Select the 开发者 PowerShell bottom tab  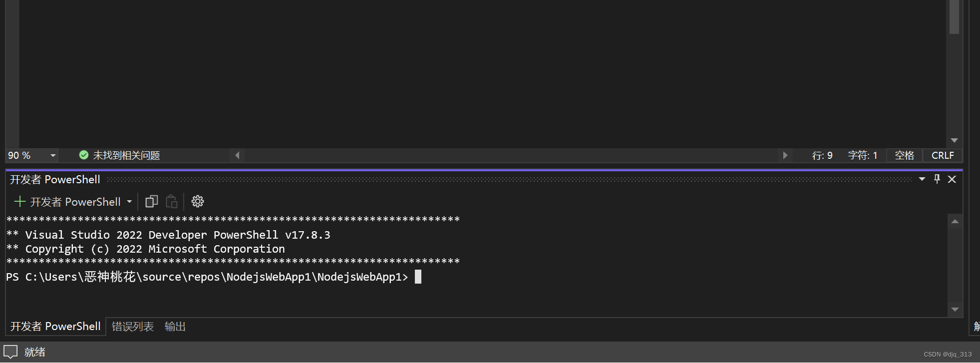point(55,326)
